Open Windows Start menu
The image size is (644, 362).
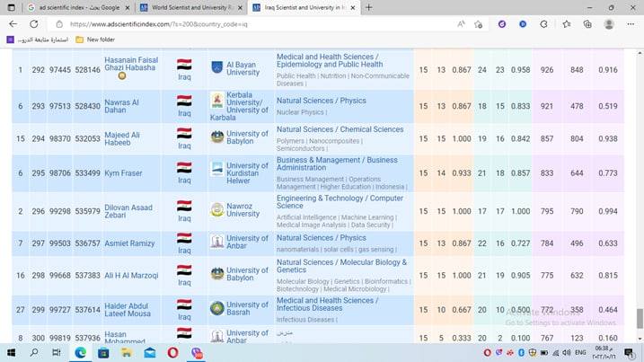(11, 352)
